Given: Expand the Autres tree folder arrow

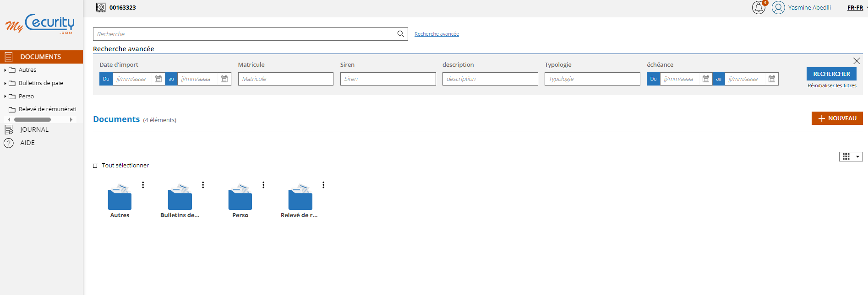Looking at the screenshot, I should tap(5, 70).
